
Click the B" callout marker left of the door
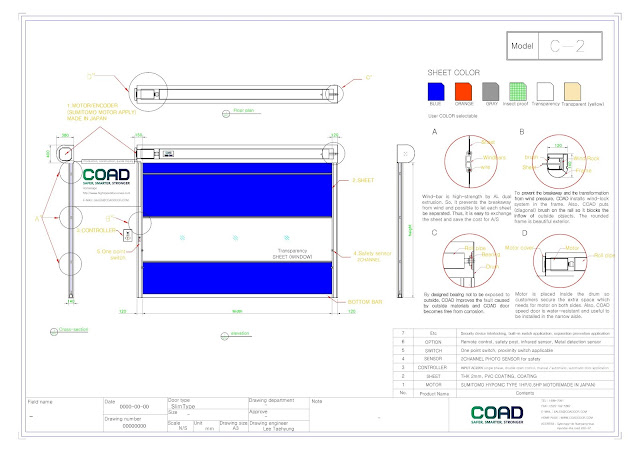pyautogui.click(x=110, y=219)
